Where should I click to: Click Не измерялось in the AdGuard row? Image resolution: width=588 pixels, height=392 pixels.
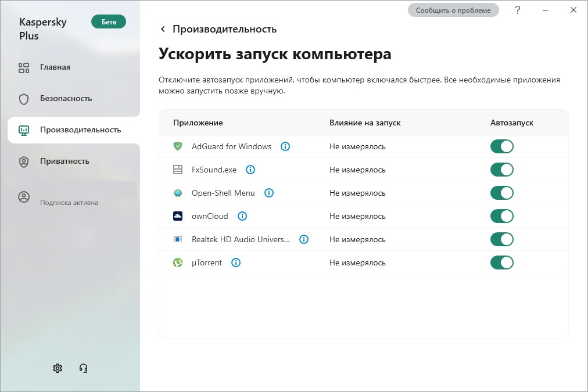pos(357,146)
